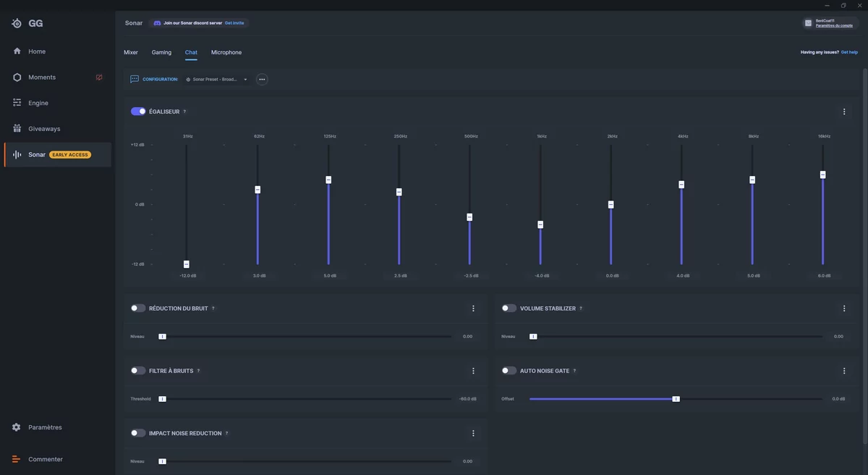Select Sonar in the sidebar
This screenshot has width=868, height=475.
[x=58, y=155]
